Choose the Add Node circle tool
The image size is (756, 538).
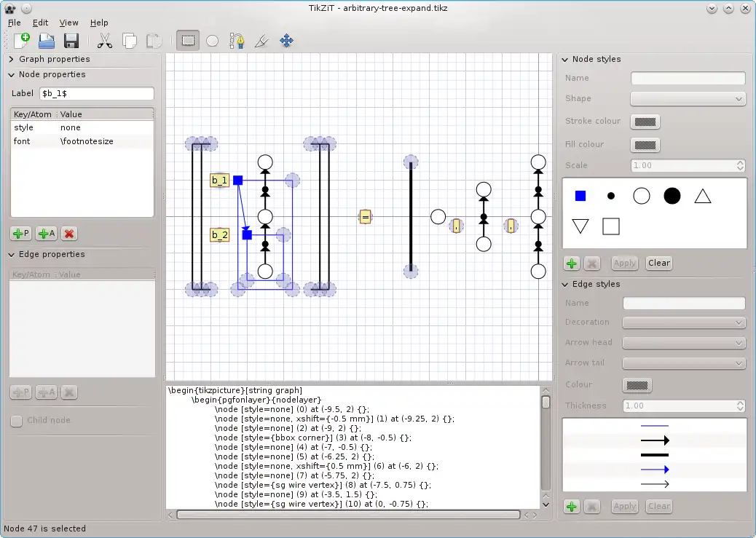tap(212, 41)
